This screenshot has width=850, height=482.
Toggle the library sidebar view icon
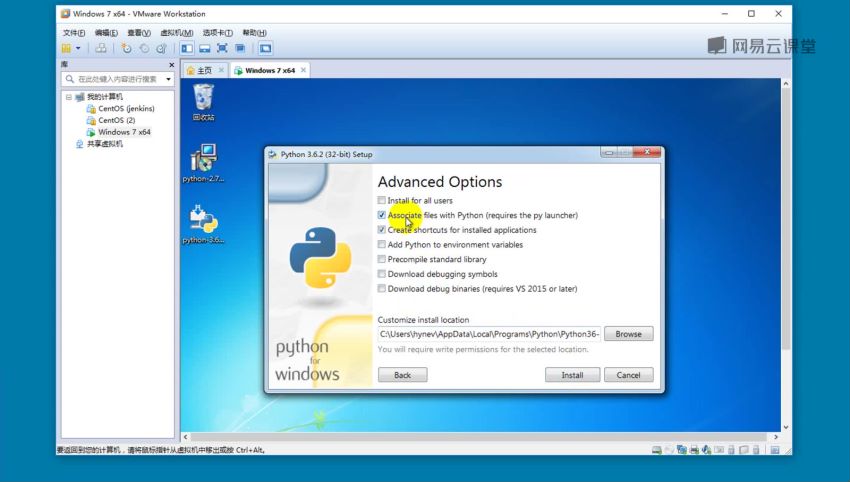pos(187,48)
